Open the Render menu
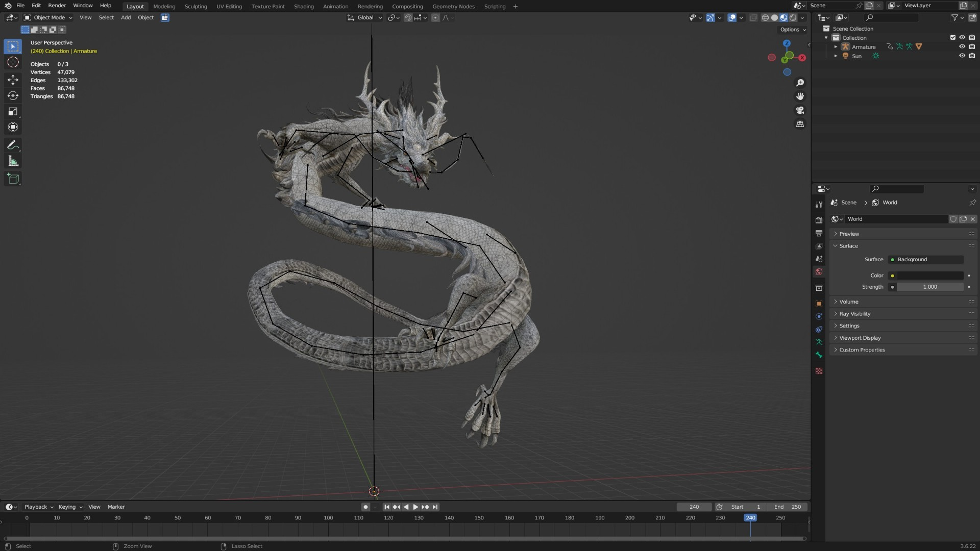Viewport: 980px width, 551px height. (57, 6)
